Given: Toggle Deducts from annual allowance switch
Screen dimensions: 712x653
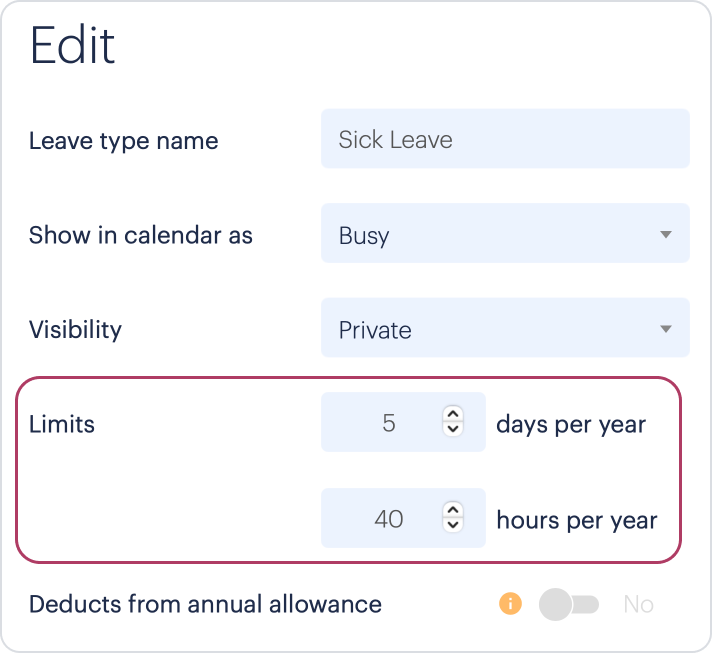Looking at the screenshot, I should click(x=569, y=604).
